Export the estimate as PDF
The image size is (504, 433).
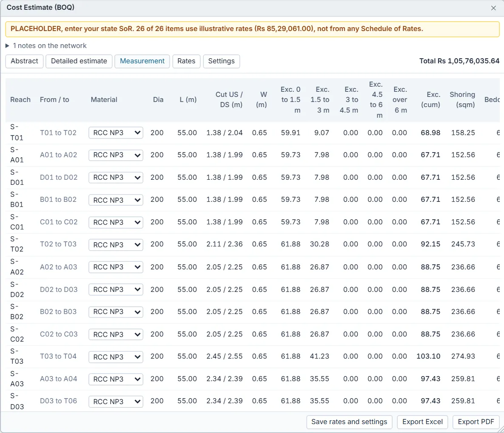[476, 422]
